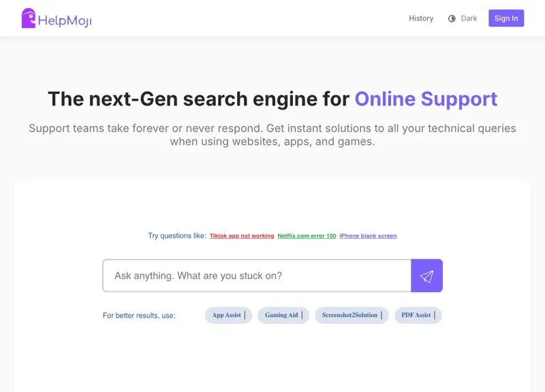Open the History page
The image size is (545, 392).
click(421, 18)
